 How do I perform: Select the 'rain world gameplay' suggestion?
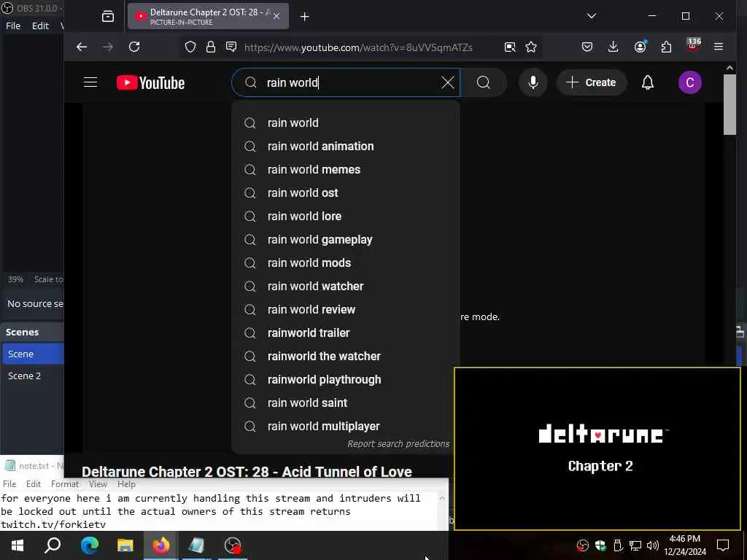pos(345,239)
